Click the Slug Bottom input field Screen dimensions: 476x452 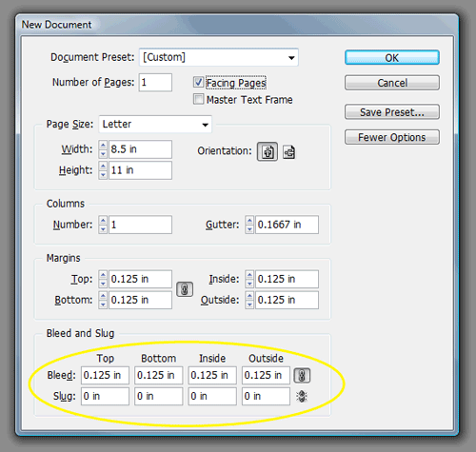pyautogui.click(x=159, y=396)
